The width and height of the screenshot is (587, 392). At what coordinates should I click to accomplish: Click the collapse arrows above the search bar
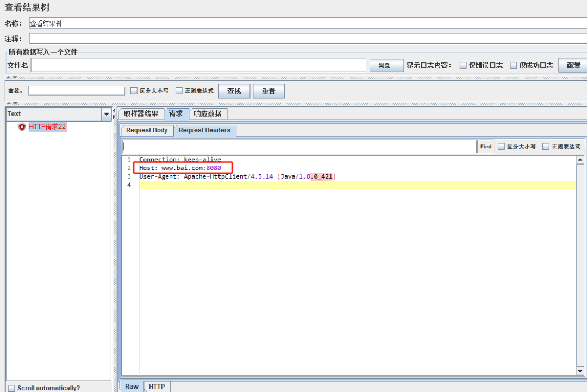click(11, 78)
